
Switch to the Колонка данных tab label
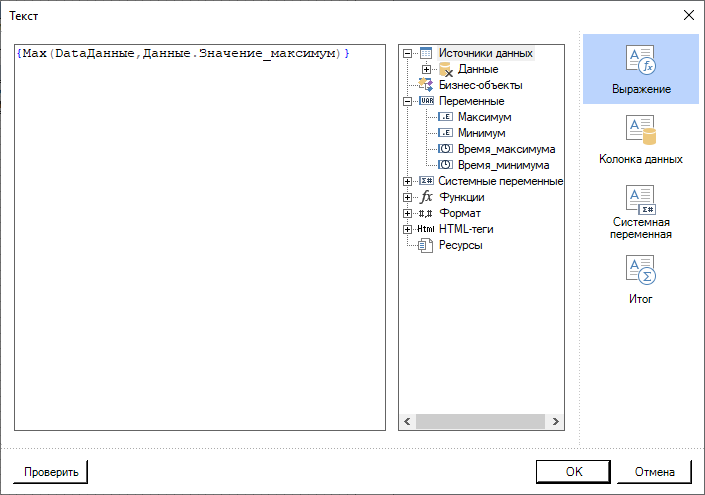641,159
